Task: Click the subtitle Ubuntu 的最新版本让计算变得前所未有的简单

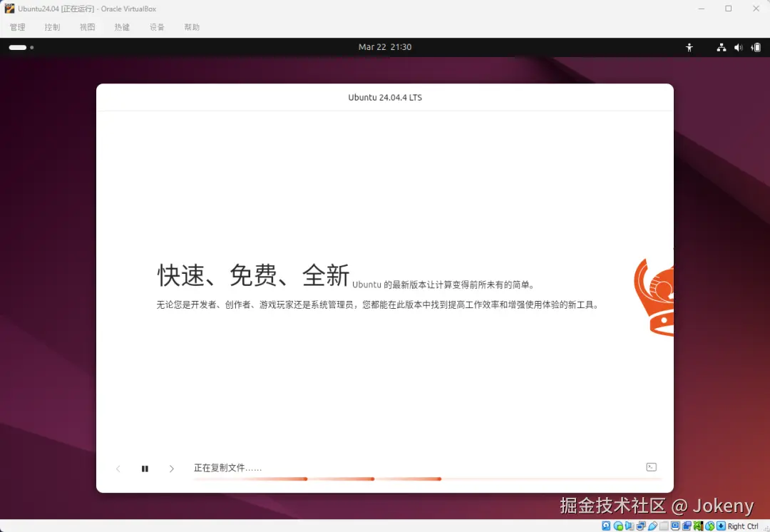Action: 443,285
